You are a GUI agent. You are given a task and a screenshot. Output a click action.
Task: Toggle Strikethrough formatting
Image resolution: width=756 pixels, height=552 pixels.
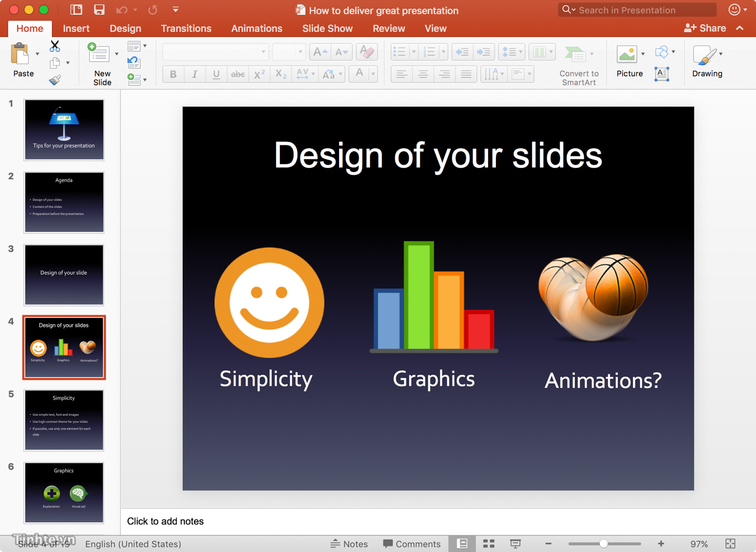pos(237,74)
